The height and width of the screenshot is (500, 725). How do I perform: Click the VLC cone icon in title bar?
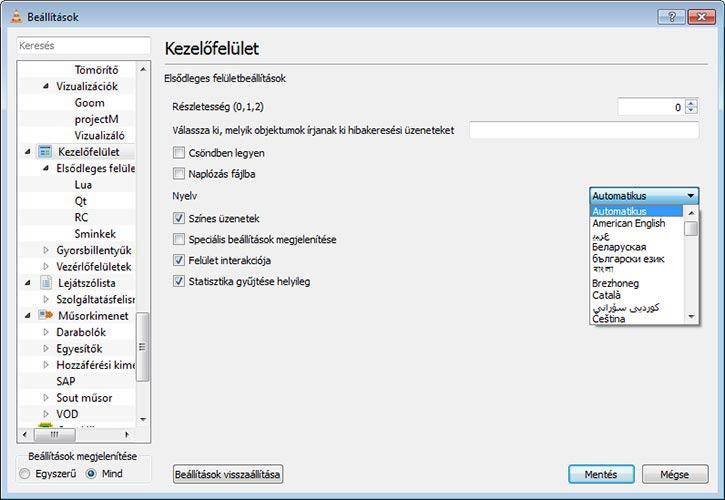coord(11,16)
